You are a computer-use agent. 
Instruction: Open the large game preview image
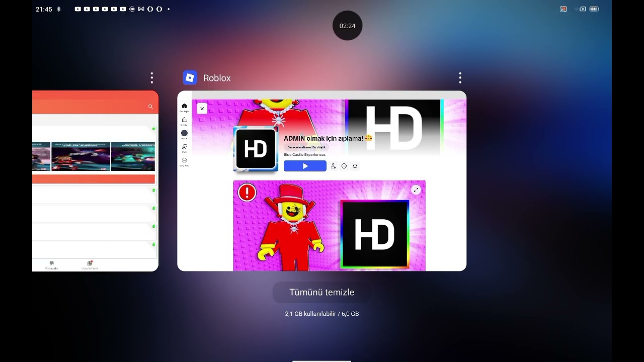329,225
